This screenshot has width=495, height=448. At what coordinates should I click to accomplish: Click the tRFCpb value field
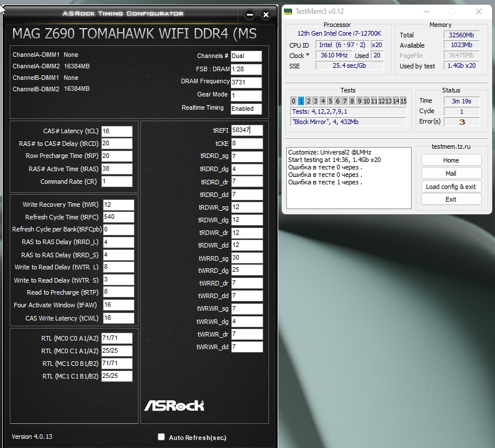click(x=118, y=229)
